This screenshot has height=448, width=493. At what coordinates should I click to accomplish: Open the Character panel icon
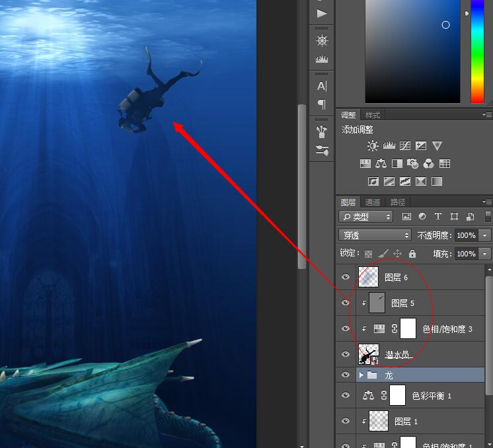322,86
